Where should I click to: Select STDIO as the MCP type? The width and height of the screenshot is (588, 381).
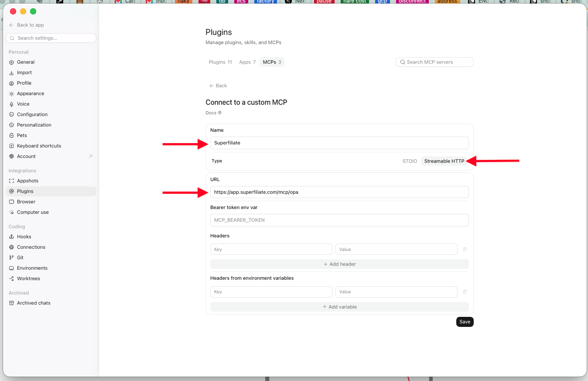click(410, 161)
